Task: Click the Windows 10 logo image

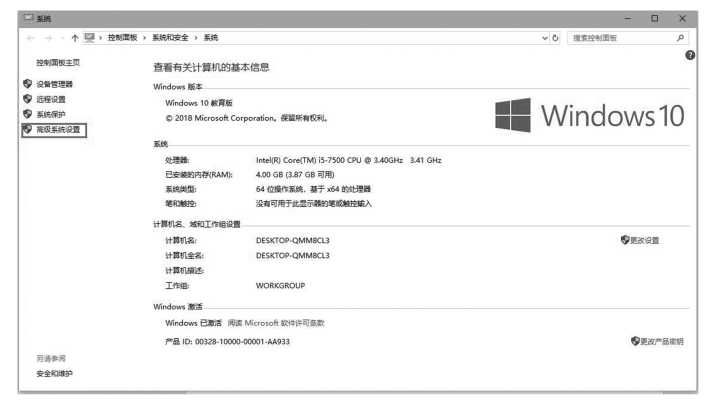Action: 589,115
